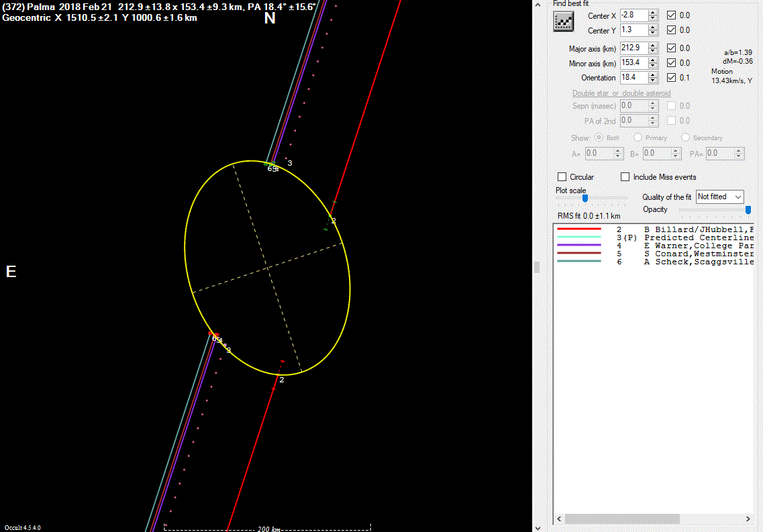763x532 pixels.
Task: Uncheck the Orientation fit checkbox
Action: coord(671,78)
